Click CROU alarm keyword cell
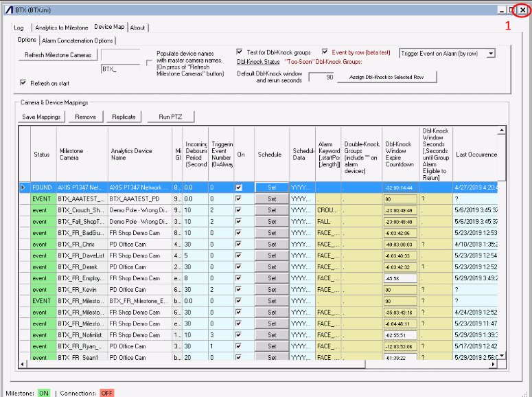 pos(328,210)
